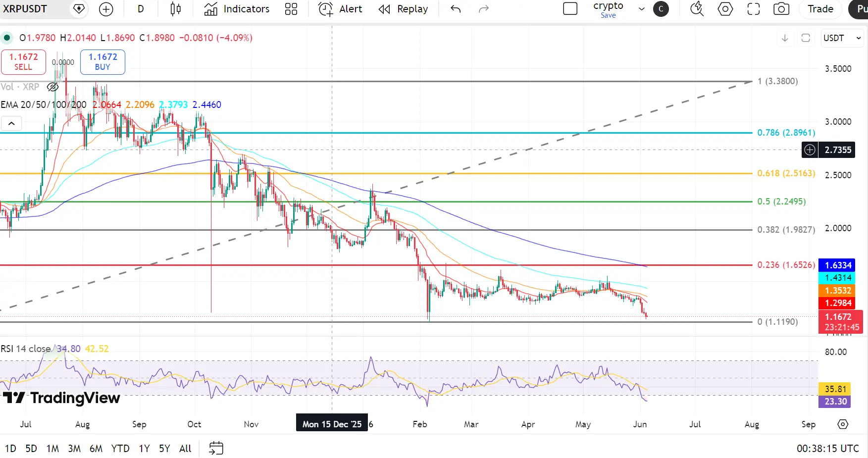The image size is (868, 458).
Task: Click the XRPUSDT symbol search
Action: pos(25,9)
